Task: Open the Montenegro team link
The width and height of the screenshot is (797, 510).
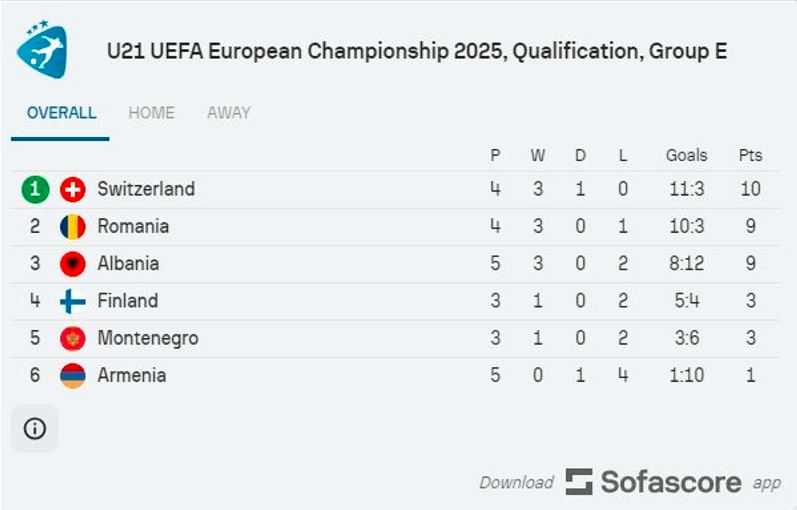Action: pyautogui.click(x=148, y=338)
